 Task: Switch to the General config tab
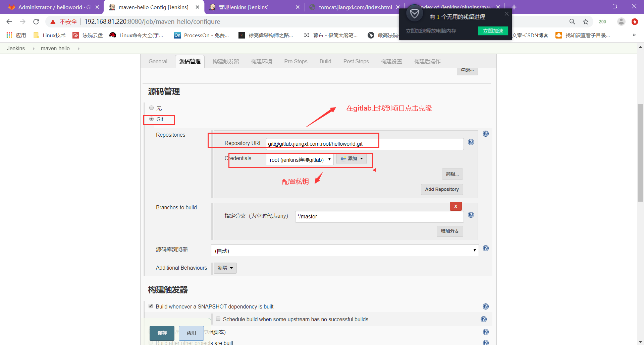158,61
